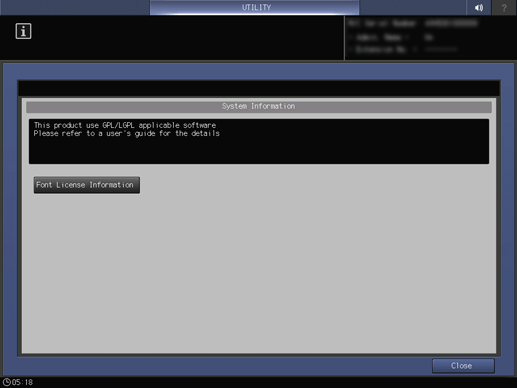The width and height of the screenshot is (517, 388).
Task: Open Font License Information
Action: click(x=87, y=185)
